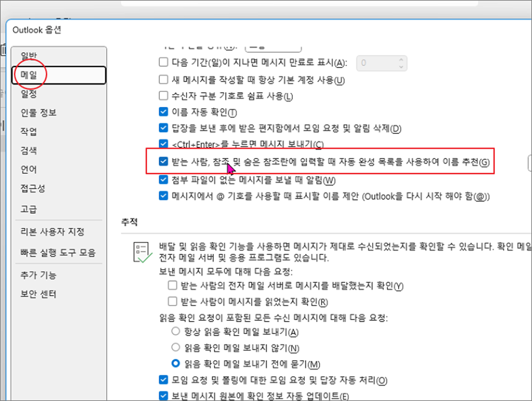The width and height of the screenshot is (532, 401).
Task: Choose 읽음 확인 메일 보내기 전에 묻기
Action: [x=175, y=364]
